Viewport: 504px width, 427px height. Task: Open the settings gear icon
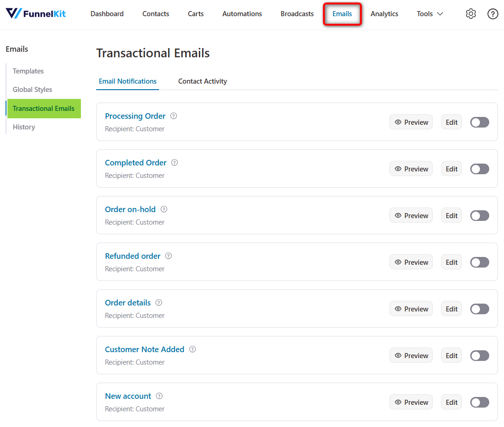tap(471, 14)
